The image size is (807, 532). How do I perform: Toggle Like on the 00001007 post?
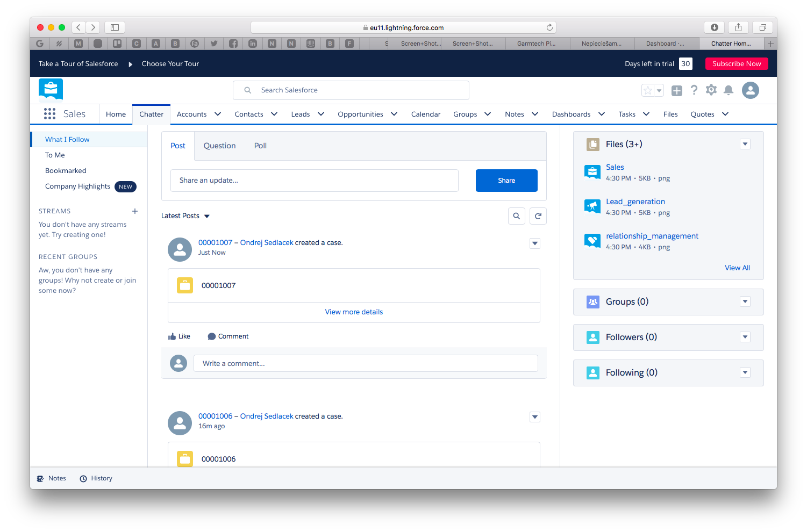(179, 336)
